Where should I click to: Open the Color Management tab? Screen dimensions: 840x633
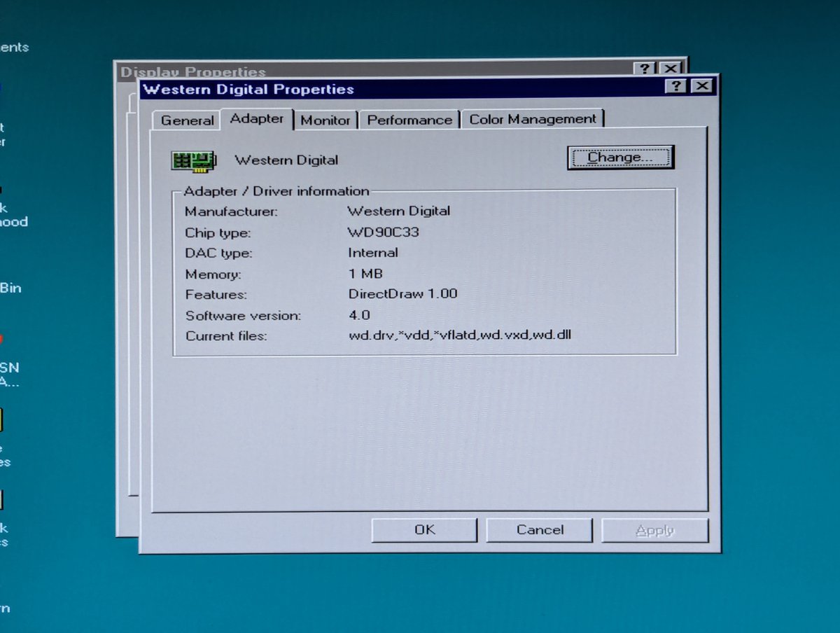coord(533,119)
